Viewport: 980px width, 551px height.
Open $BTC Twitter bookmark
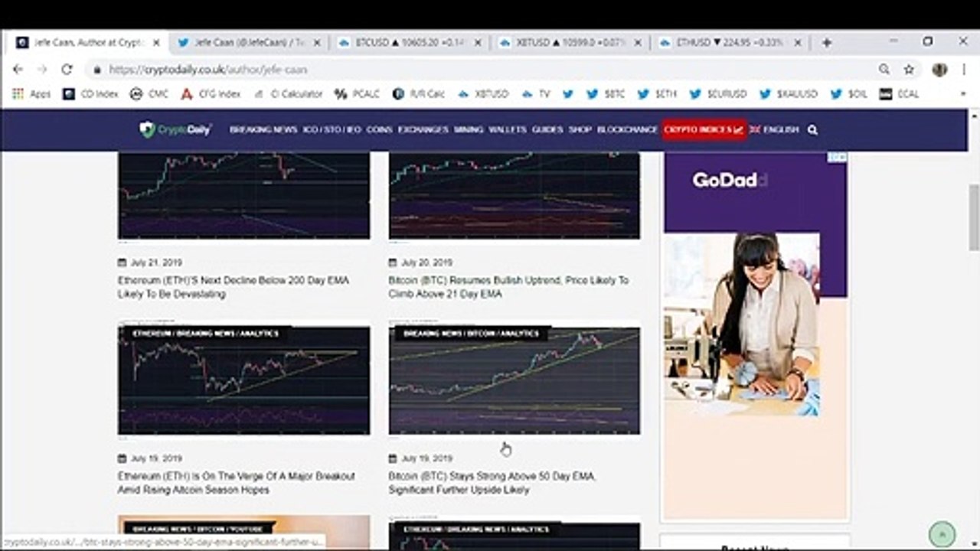point(605,94)
